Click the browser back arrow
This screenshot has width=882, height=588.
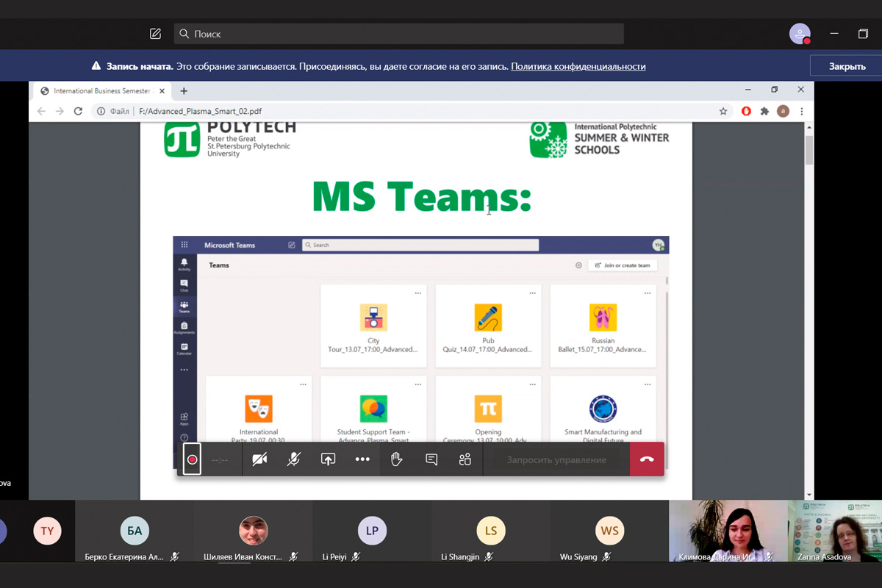pos(41,111)
